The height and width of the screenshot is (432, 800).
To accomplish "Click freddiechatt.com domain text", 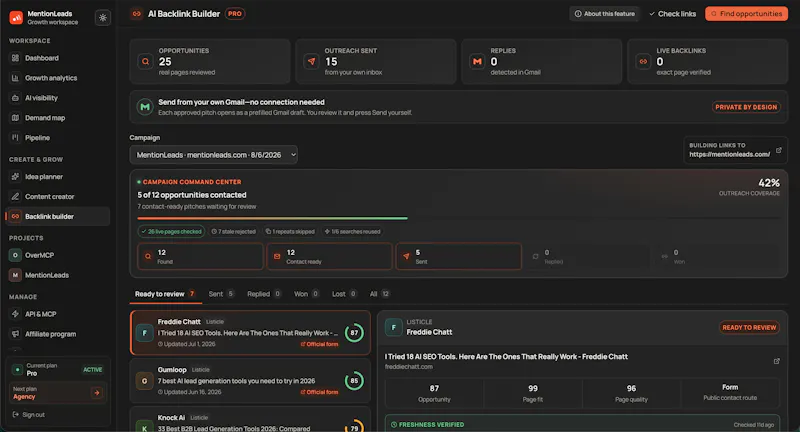I will pos(409,367).
